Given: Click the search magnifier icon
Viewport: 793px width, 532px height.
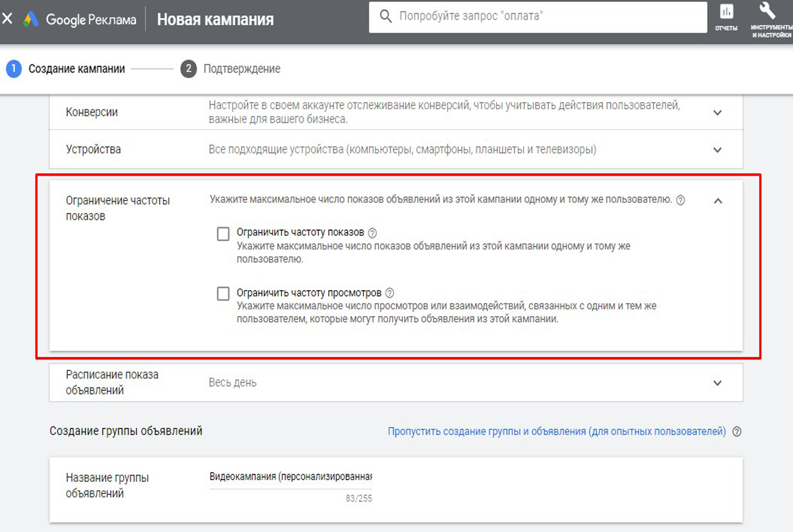Looking at the screenshot, I should [x=386, y=16].
